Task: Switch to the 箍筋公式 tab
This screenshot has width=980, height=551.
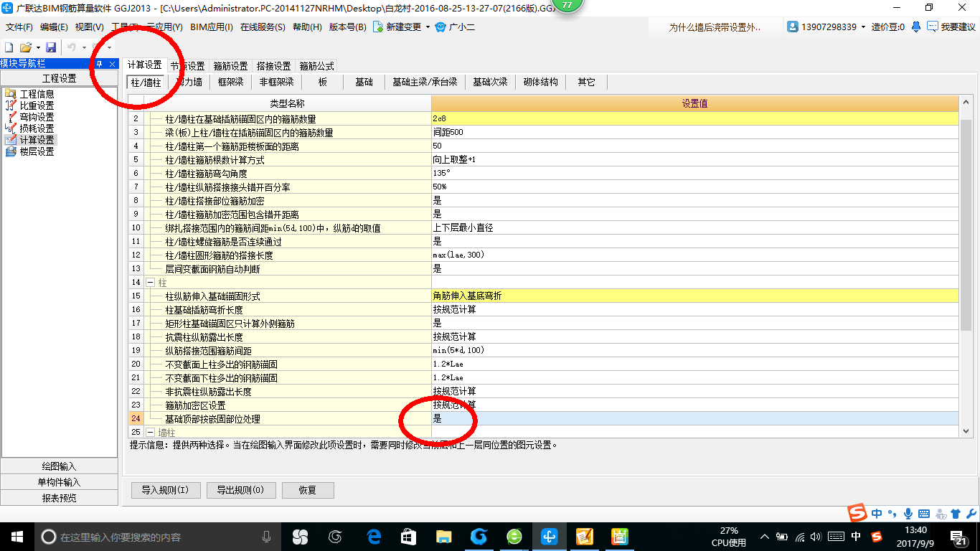Action: [x=316, y=66]
